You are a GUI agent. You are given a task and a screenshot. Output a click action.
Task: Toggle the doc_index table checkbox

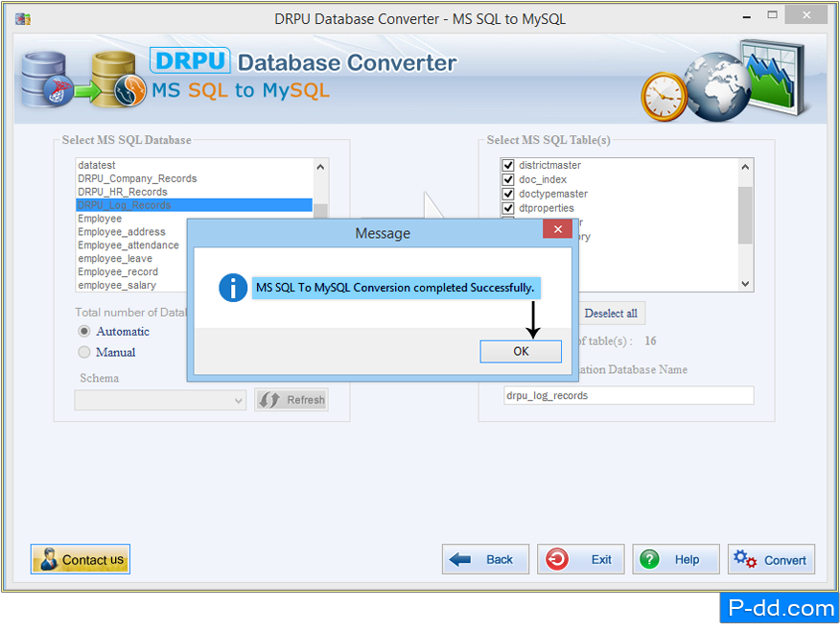(508, 179)
